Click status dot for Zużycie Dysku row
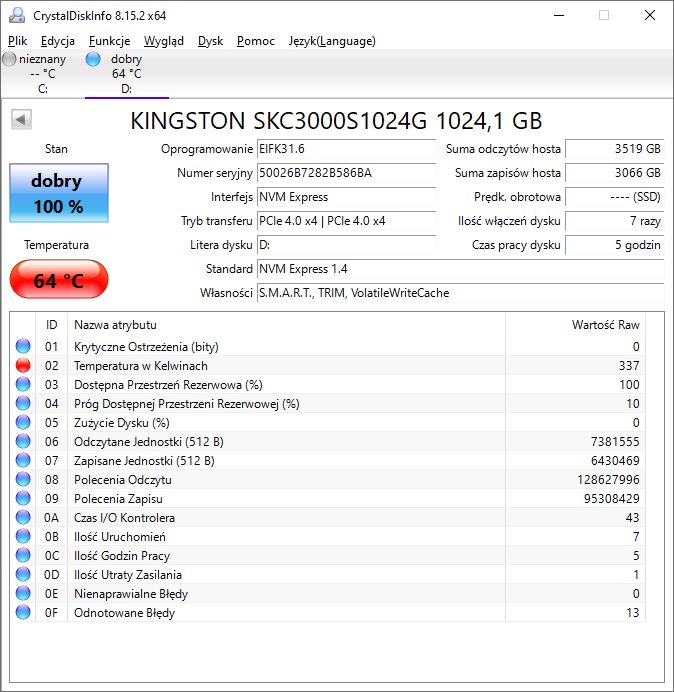Viewport: 674px width, 692px height. 23,422
